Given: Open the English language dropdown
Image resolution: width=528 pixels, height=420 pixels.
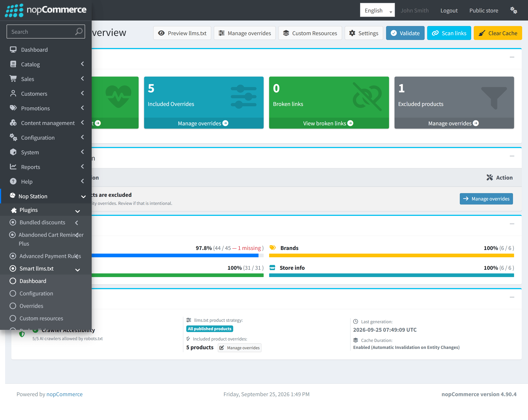Looking at the screenshot, I should (x=377, y=10).
